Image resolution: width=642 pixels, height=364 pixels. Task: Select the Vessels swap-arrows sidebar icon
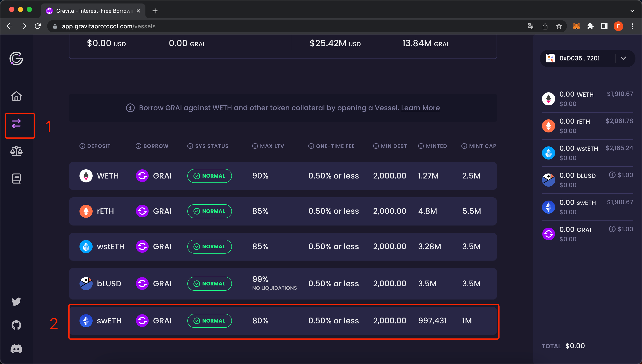pyautogui.click(x=16, y=124)
